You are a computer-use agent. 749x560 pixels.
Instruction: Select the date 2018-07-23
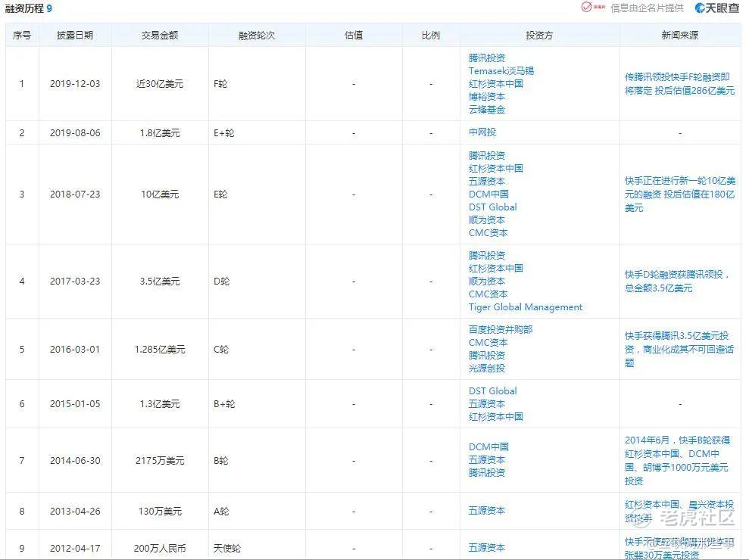(x=75, y=194)
